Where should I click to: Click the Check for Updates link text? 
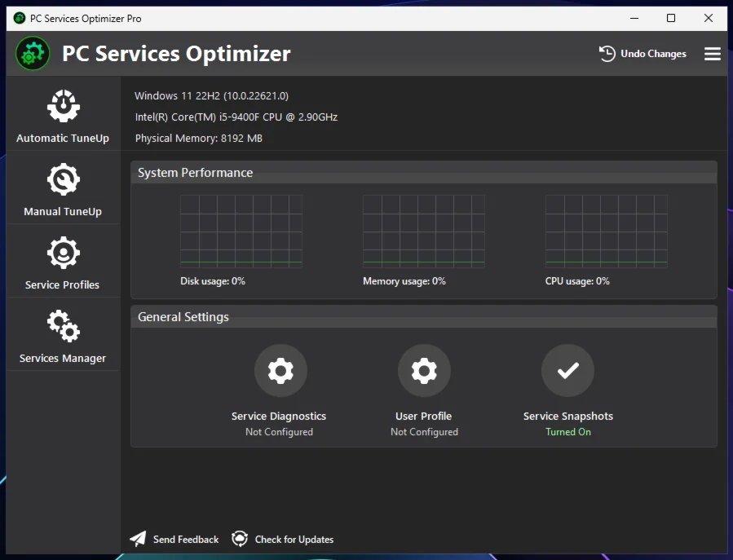point(294,540)
